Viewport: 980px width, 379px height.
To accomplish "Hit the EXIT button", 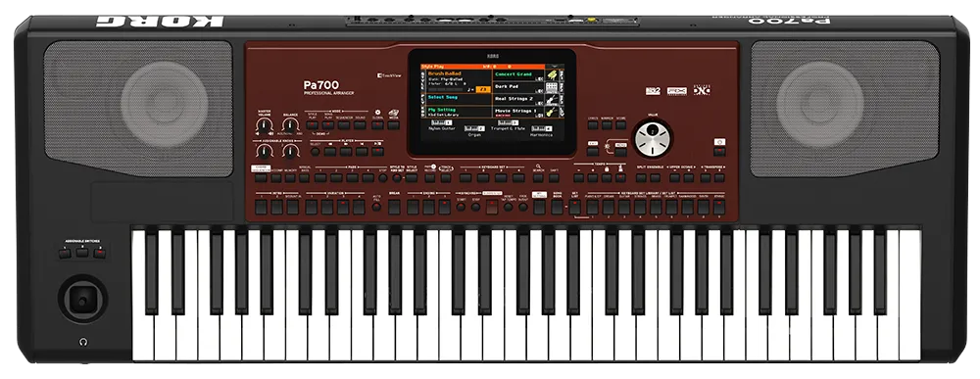I will coord(593,152).
